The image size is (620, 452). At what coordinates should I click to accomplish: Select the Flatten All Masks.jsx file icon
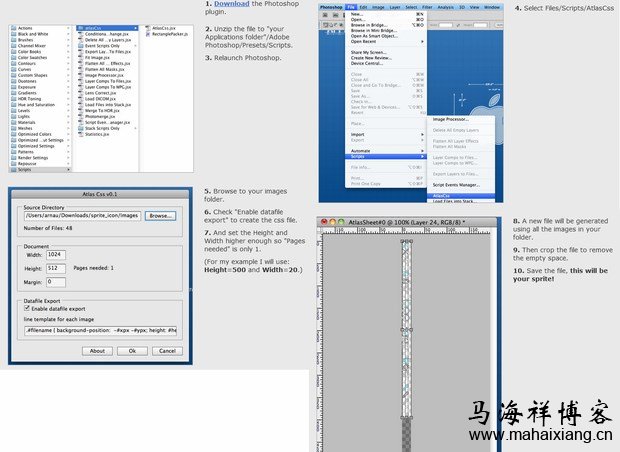click(81, 69)
